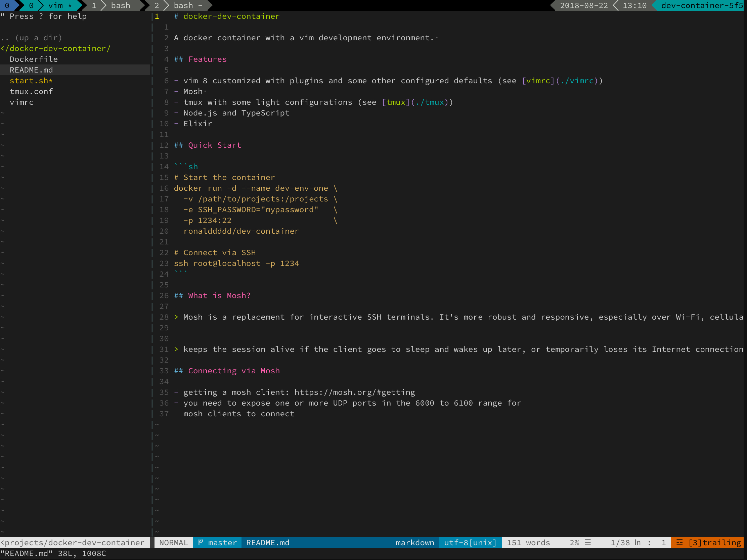Click the trailing whitespace warning icon
Screen dimensions: 747x560
point(679,543)
